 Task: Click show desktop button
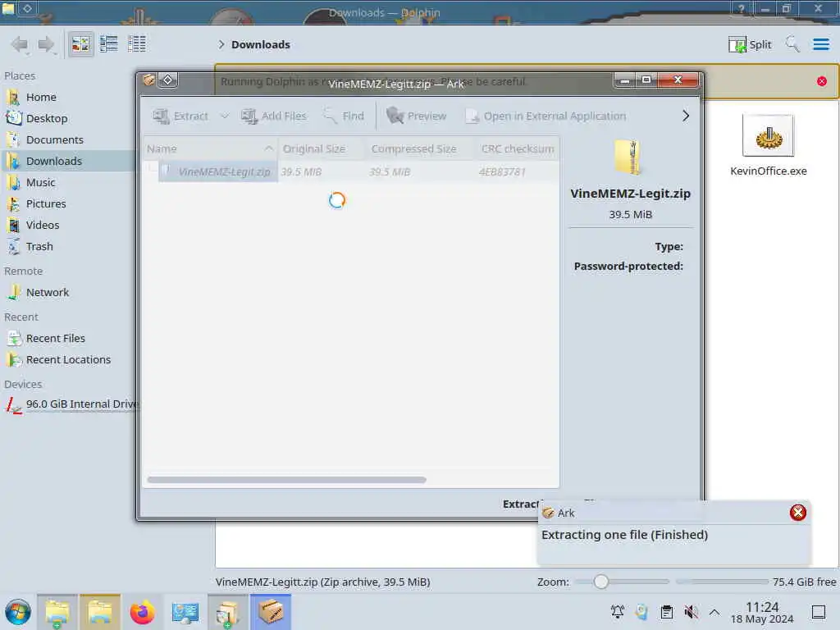[819, 612]
